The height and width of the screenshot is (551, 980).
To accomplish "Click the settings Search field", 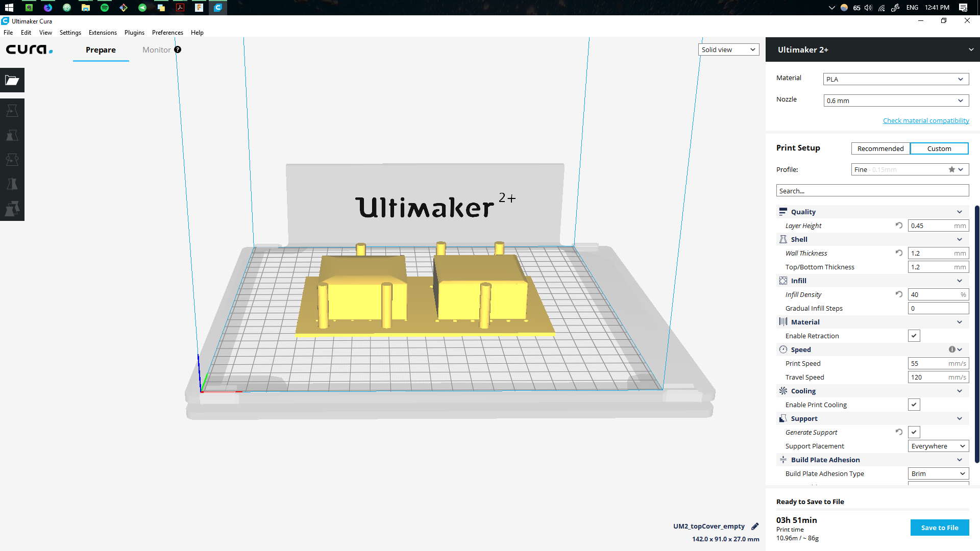I will [x=872, y=191].
